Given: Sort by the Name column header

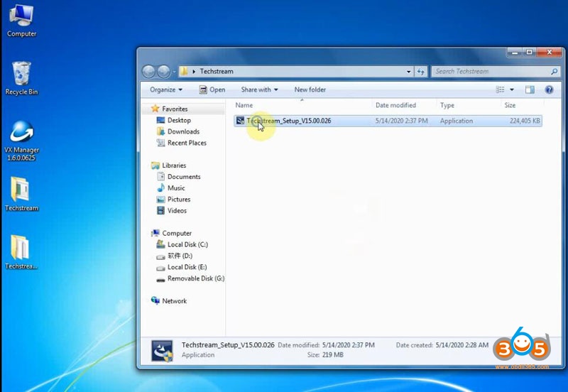Looking at the screenshot, I should [244, 105].
